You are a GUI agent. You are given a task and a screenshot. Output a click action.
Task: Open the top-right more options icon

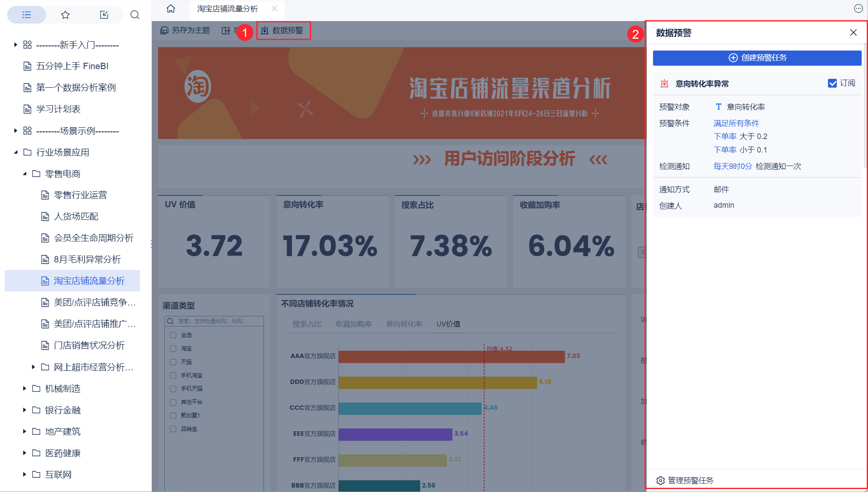858,8
